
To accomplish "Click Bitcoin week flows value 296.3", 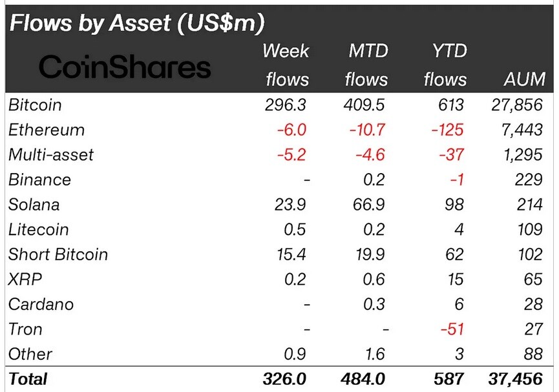I will click(285, 105).
